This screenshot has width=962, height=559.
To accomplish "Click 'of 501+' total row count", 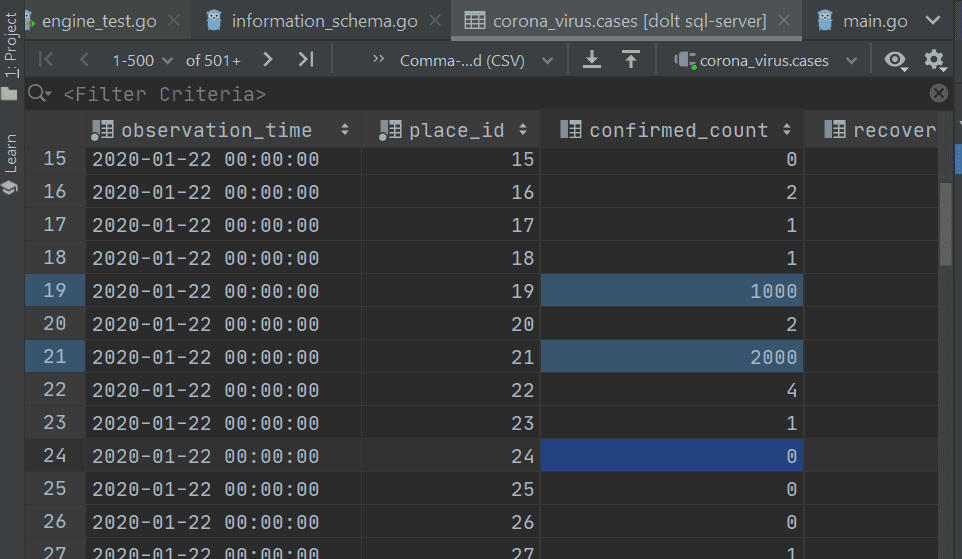I will (x=213, y=60).
